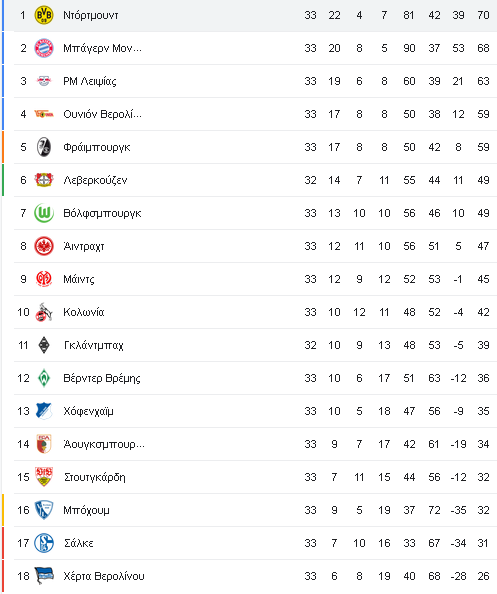497x594 pixels.
Task: Open the Hertha Berlin flag logo
Action: click(x=44, y=576)
